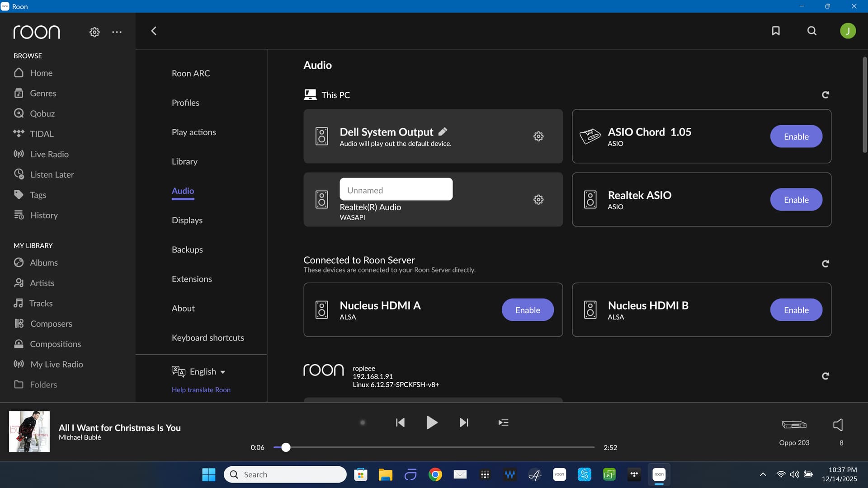This screenshot has height=488, width=868.
Task: Click the search magnifier icon
Action: click(x=812, y=31)
